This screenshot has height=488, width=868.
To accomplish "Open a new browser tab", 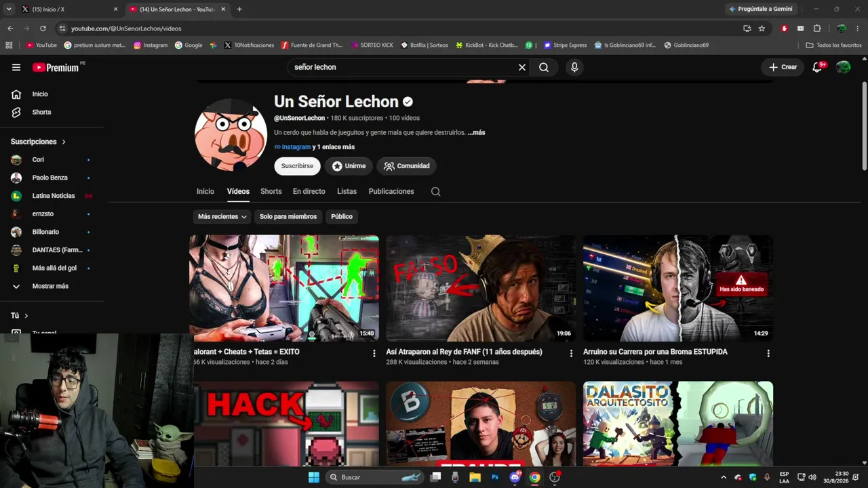I will click(239, 9).
